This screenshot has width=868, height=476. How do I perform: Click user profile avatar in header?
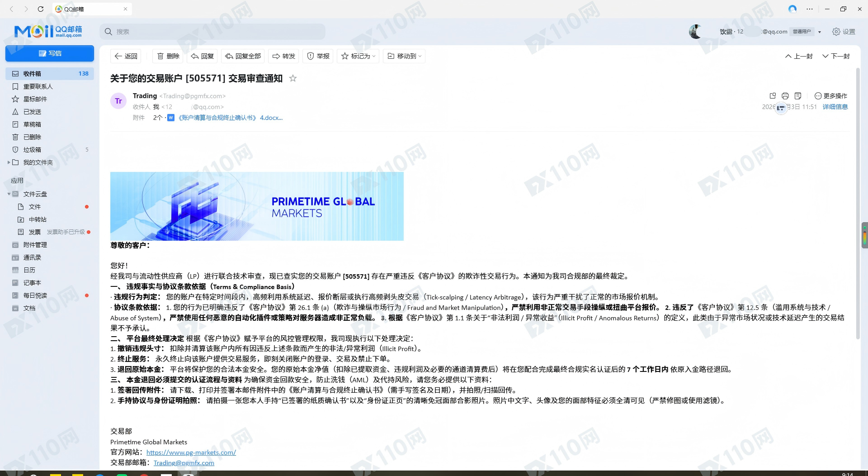click(x=696, y=32)
